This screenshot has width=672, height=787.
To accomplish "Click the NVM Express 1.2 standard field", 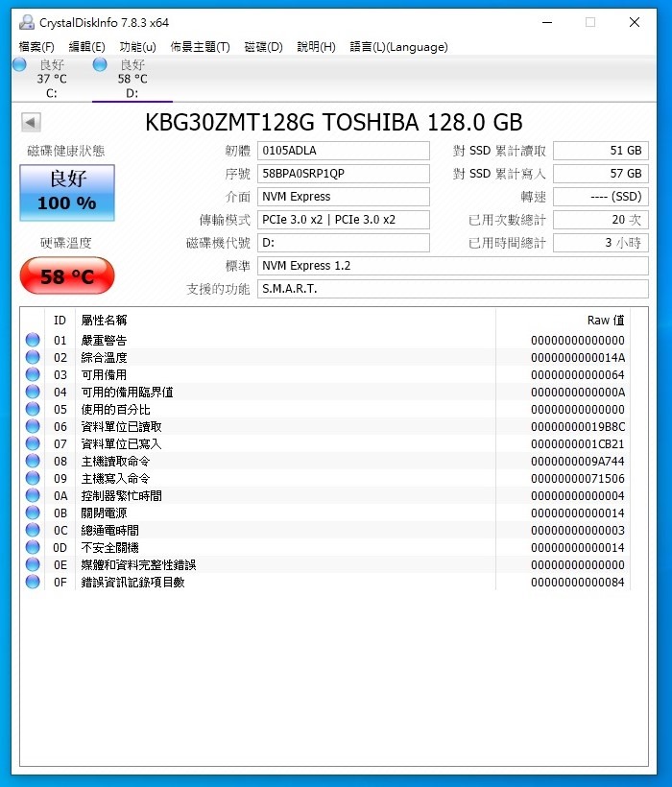I will 453,266.
